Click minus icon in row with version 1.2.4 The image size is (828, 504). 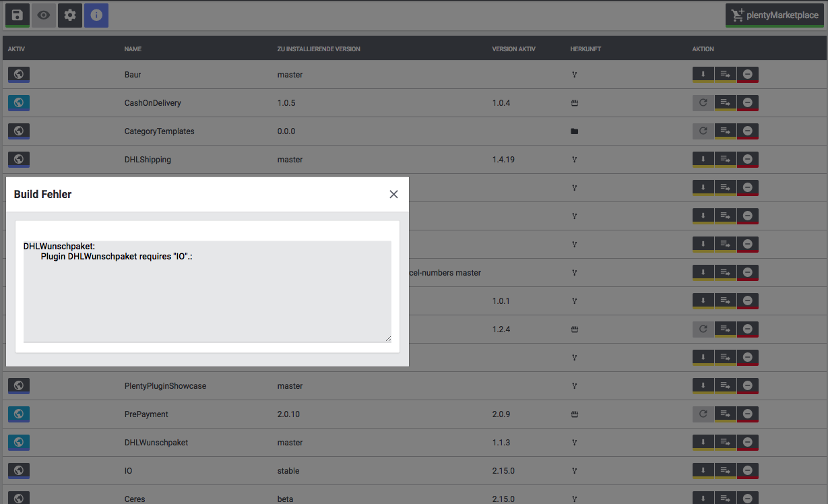click(748, 329)
